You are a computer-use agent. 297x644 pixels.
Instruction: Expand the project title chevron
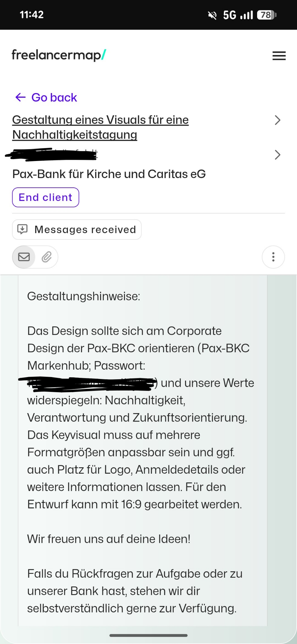(x=277, y=120)
